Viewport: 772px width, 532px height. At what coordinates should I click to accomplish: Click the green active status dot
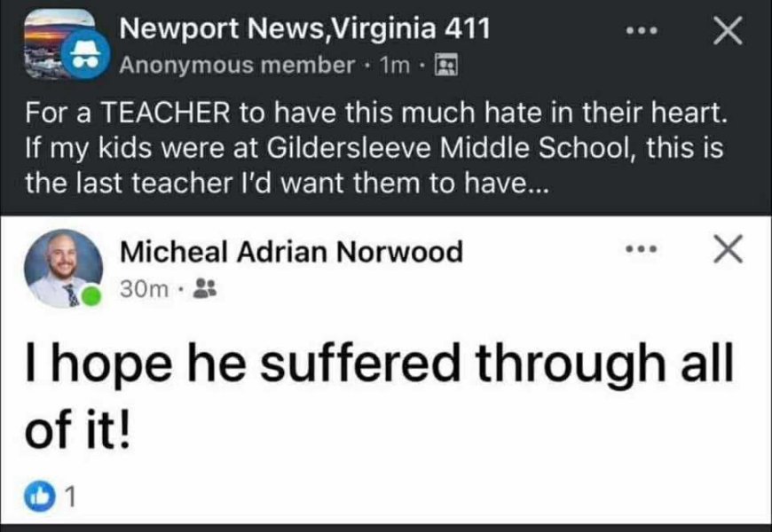pos(91,296)
